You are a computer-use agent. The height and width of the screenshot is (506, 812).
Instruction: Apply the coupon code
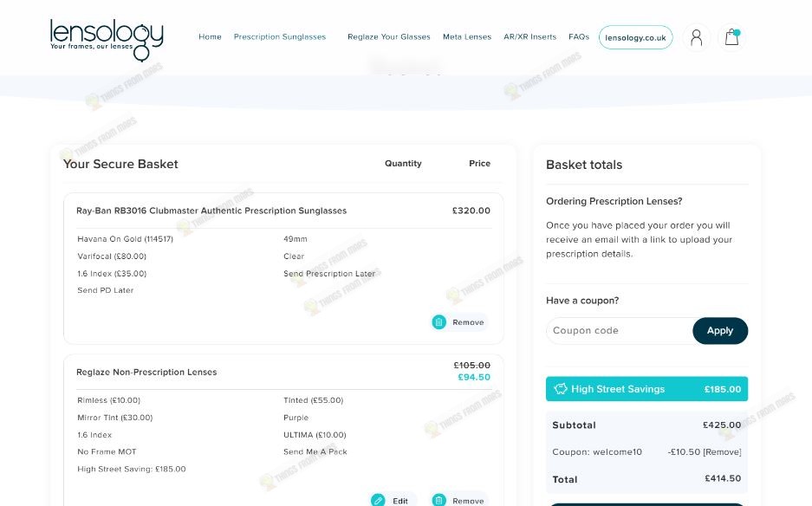tap(720, 330)
